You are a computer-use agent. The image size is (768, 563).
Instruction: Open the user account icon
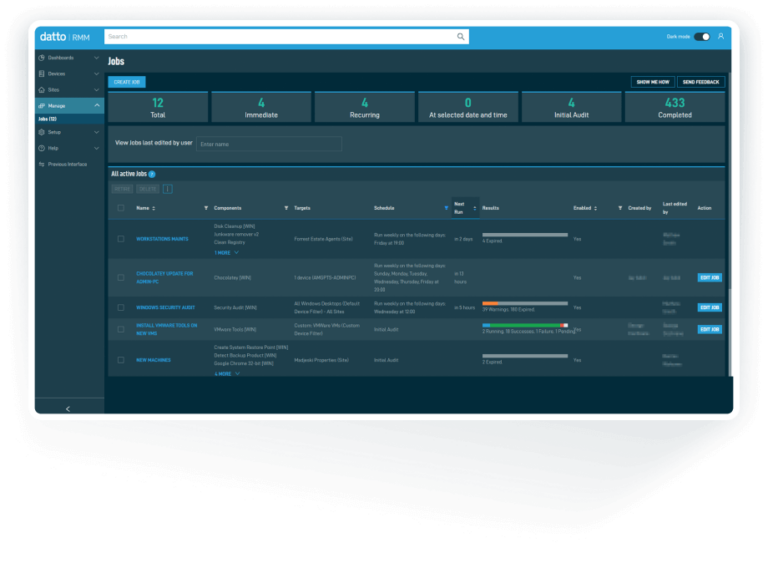coord(720,36)
